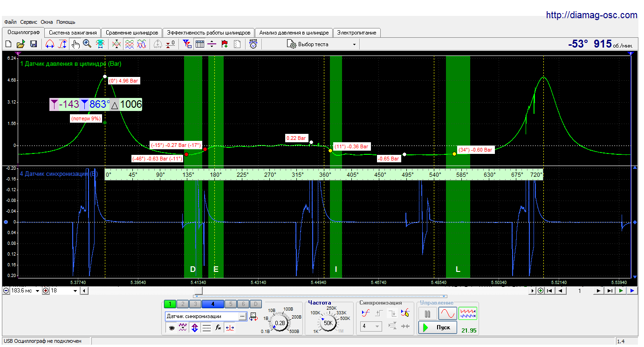The height and width of the screenshot is (347, 644).
Task: Switch to Сравнение цилиндров tab
Action: pyautogui.click(x=132, y=33)
